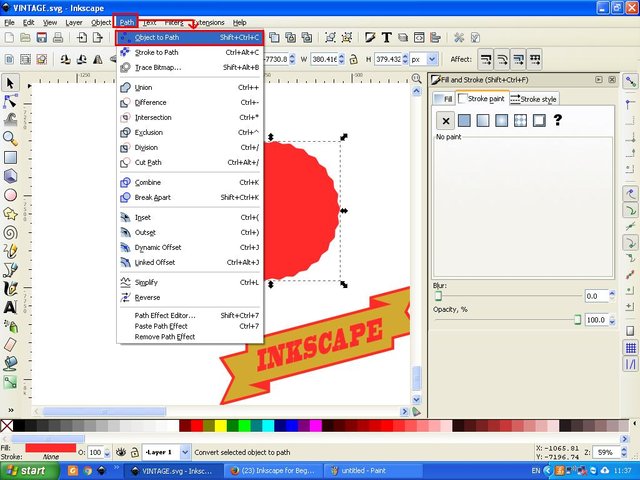Select the Spiral tool
This screenshot has height=480, width=640.
[10, 233]
